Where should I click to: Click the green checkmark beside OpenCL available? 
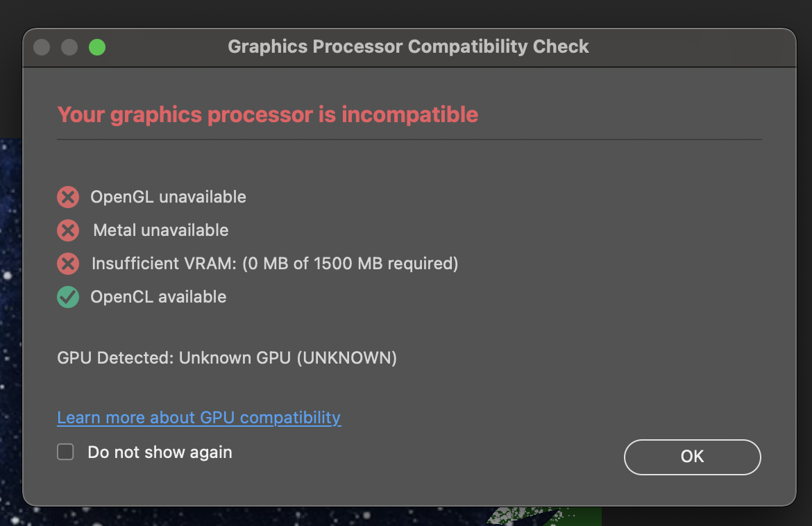click(68, 297)
